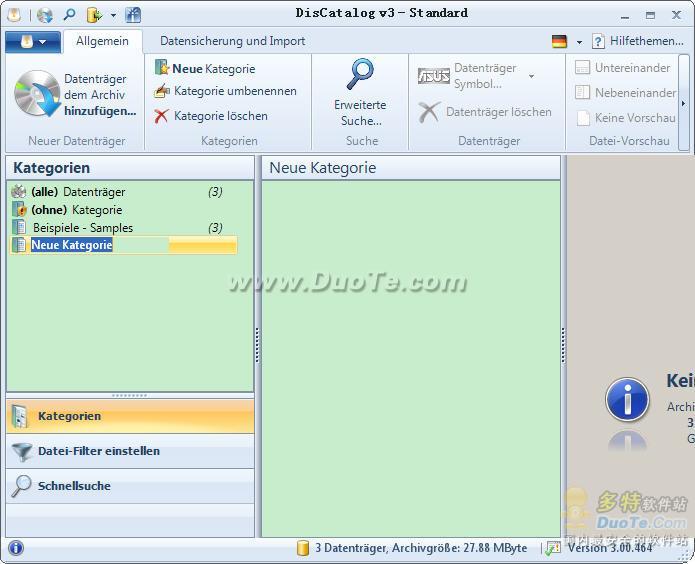The width and height of the screenshot is (695, 564).
Task: Click Kategorie löschen command
Action: point(211,116)
